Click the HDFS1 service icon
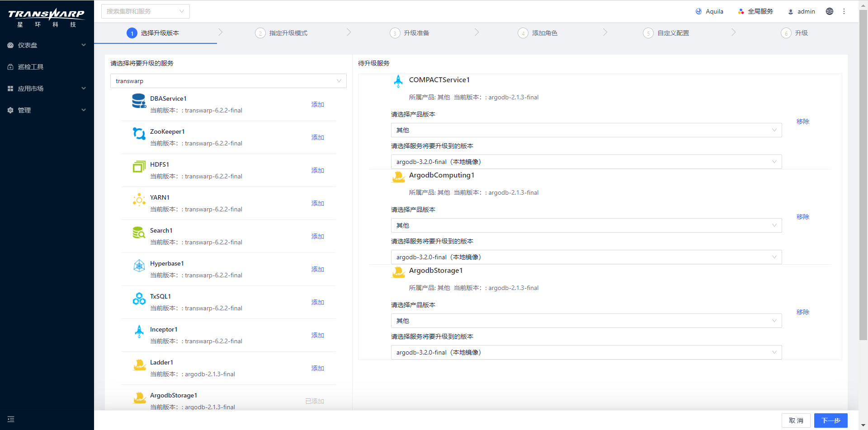The height and width of the screenshot is (430, 868). 139,167
